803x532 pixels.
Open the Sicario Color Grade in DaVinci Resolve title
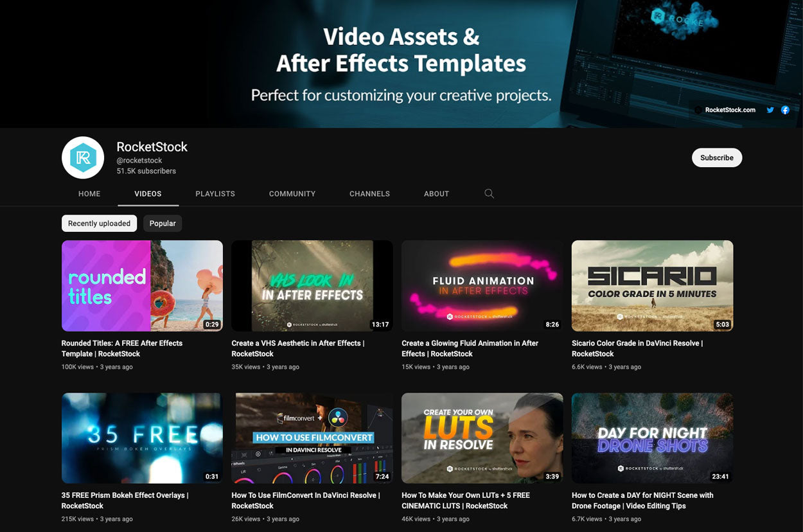[637, 348]
